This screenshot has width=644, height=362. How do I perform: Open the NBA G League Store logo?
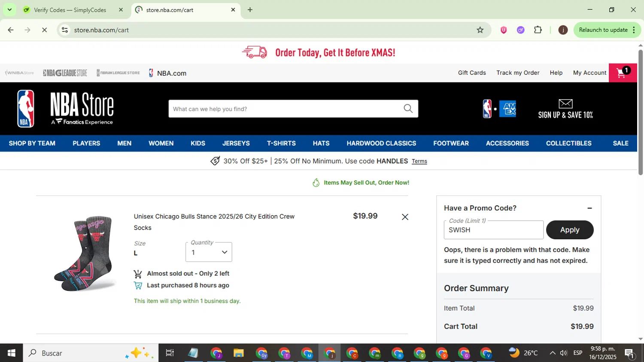pos(65,73)
